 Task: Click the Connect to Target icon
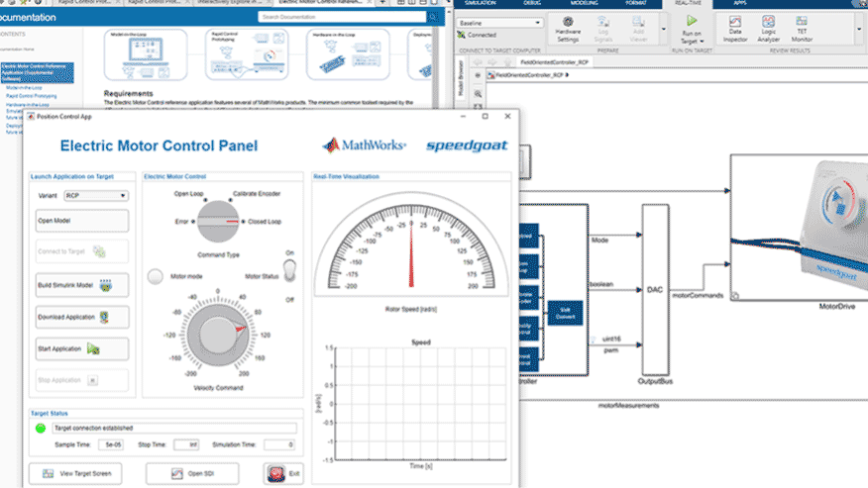[99, 251]
